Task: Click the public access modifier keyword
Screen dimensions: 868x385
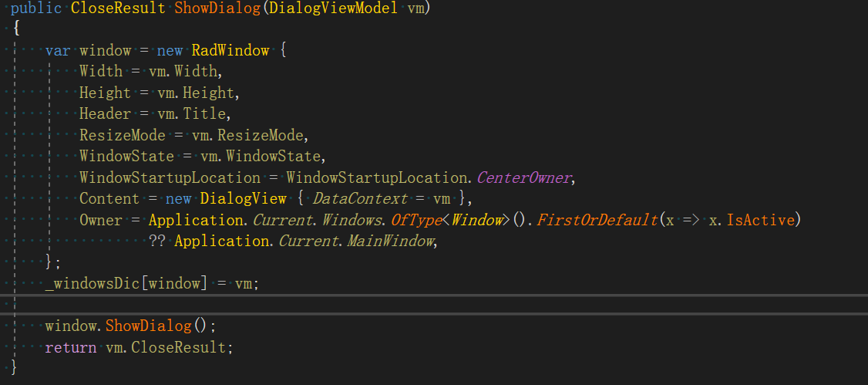Action: (36, 9)
